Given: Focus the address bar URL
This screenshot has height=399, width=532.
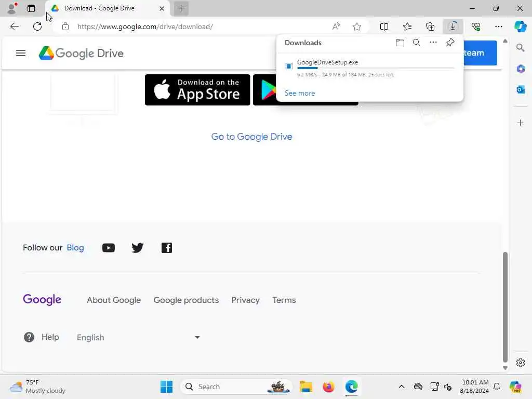Looking at the screenshot, I should point(145,26).
